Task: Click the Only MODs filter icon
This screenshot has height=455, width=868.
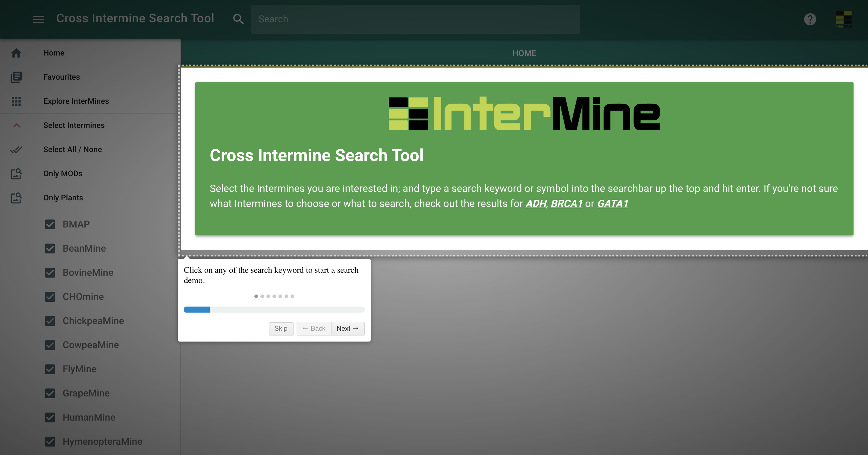Action: (16, 174)
